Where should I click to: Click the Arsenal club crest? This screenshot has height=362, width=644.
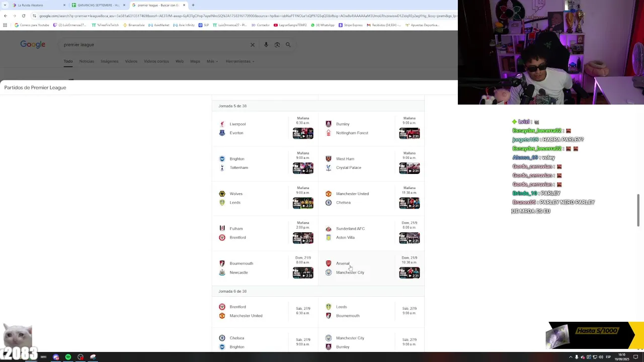point(329,263)
